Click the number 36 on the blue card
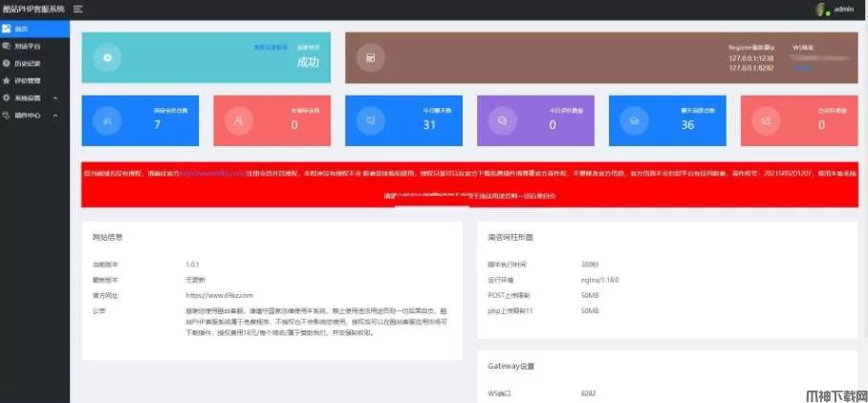868x403 pixels. tap(687, 125)
